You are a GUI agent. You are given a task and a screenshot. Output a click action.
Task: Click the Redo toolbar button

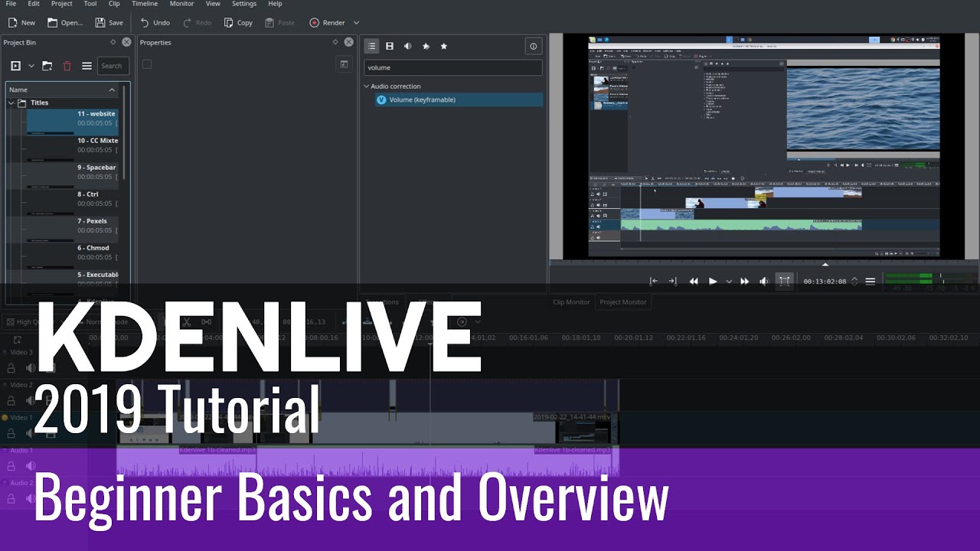click(197, 23)
